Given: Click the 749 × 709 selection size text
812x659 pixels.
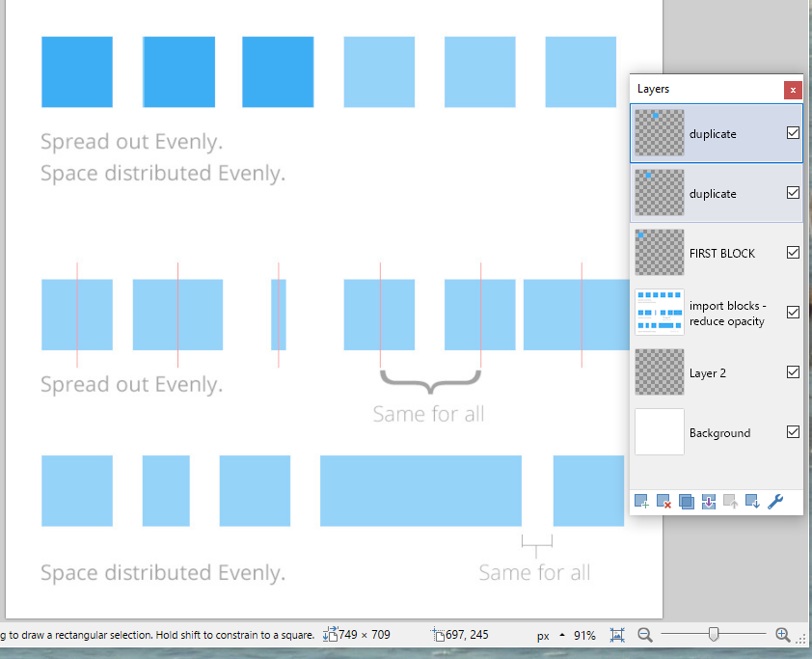Looking at the screenshot, I should point(365,635).
